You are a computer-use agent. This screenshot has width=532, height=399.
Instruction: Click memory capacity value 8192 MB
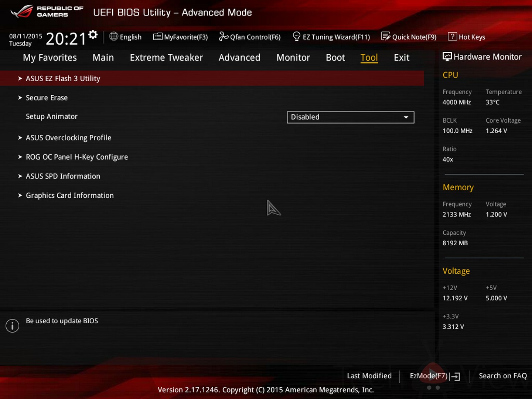click(x=455, y=243)
